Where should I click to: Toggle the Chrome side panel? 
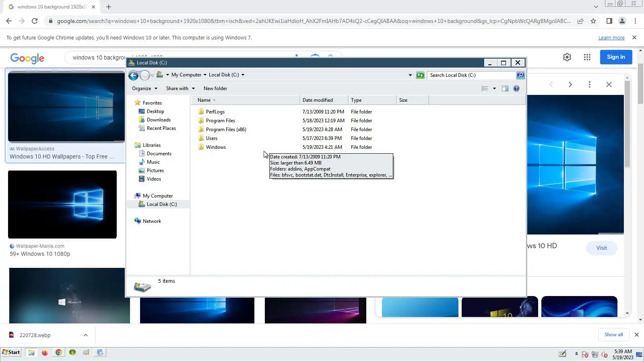[x=609, y=21]
